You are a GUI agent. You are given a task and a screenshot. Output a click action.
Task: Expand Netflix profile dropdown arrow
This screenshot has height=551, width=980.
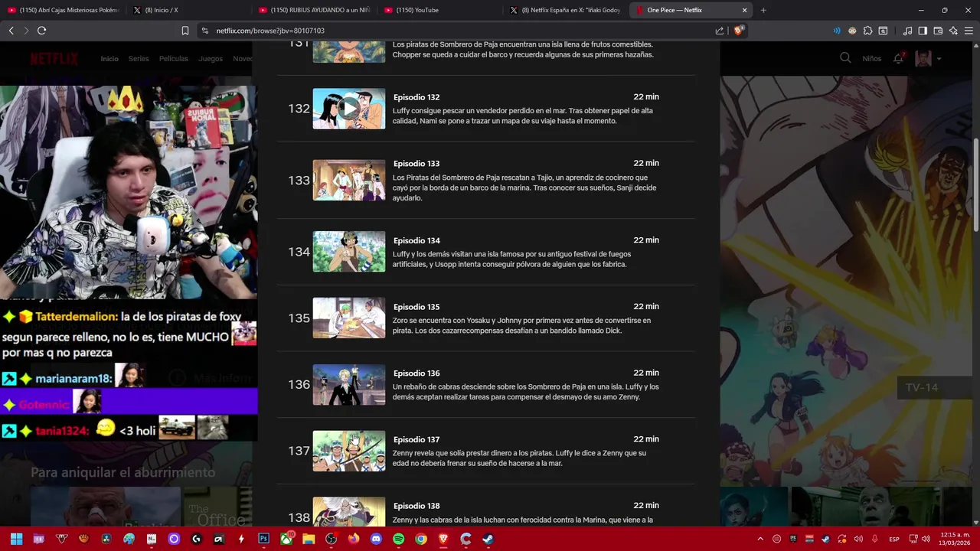(939, 59)
